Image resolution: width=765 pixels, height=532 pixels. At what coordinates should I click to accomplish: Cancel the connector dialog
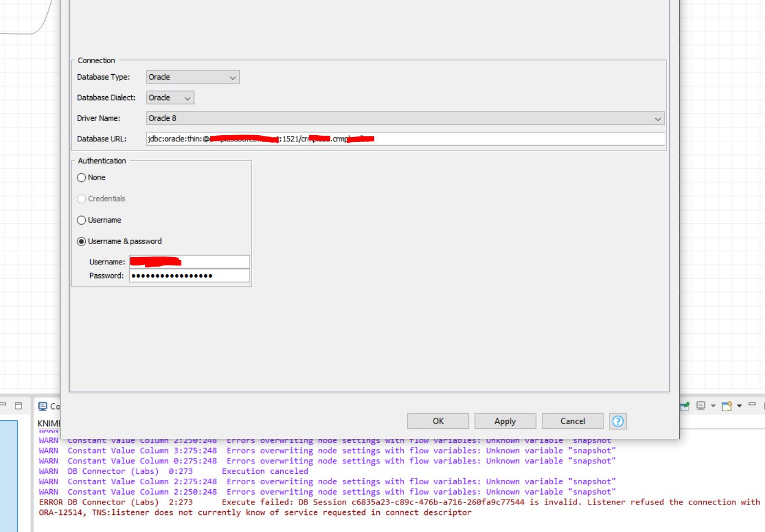[x=572, y=421]
